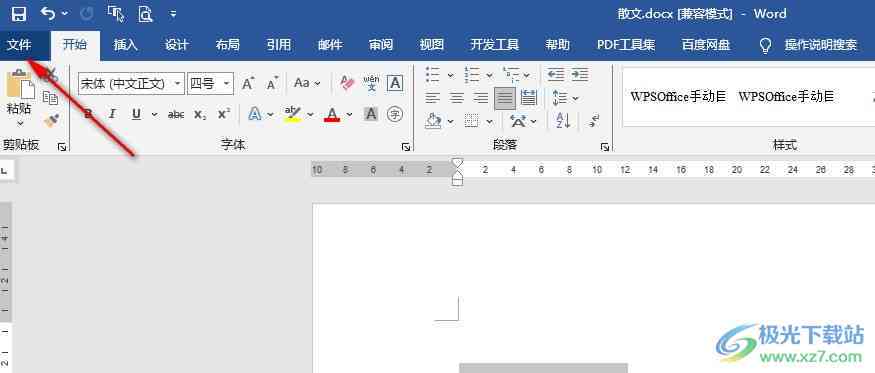Increase indent of the paragraph

[580, 74]
